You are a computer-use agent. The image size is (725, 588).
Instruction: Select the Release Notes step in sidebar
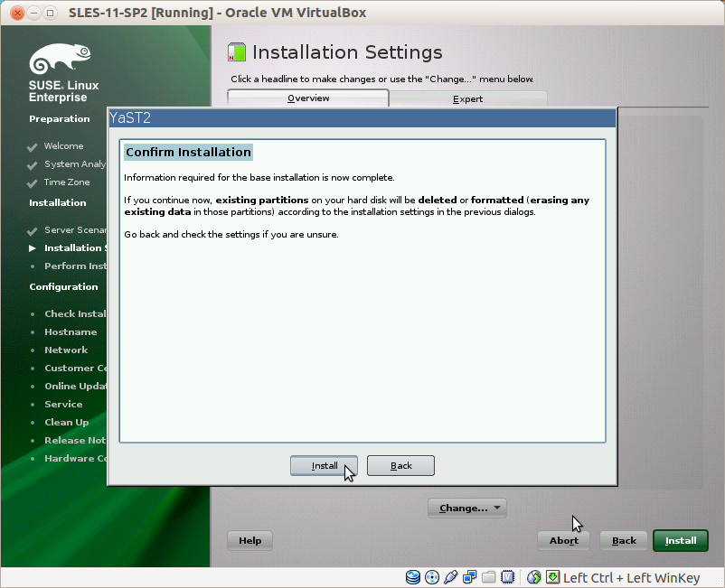pyautogui.click(x=75, y=440)
